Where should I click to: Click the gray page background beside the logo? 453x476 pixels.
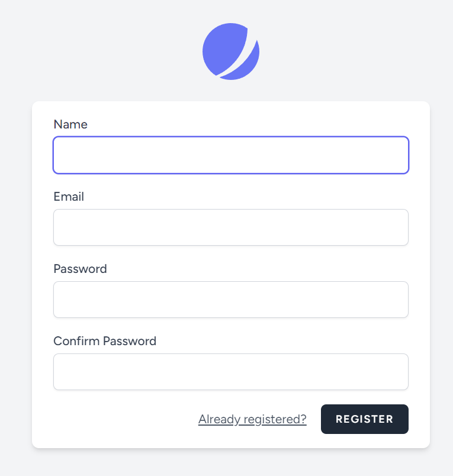tap(355, 50)
